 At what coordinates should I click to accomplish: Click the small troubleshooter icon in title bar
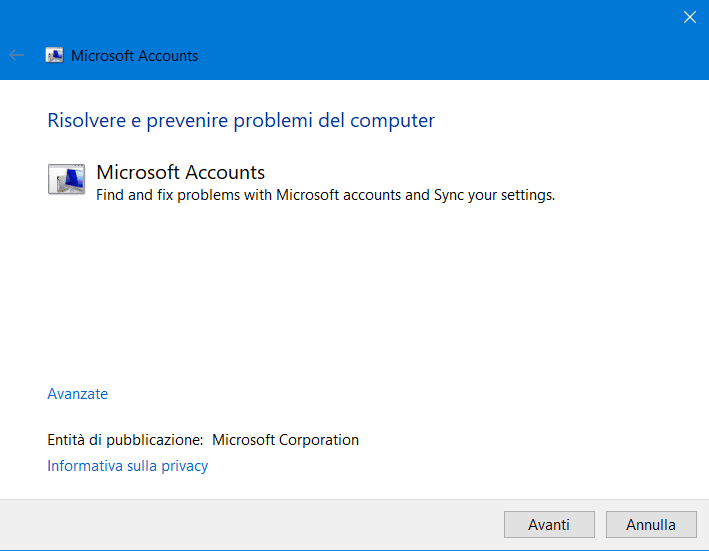pos(54,56)
